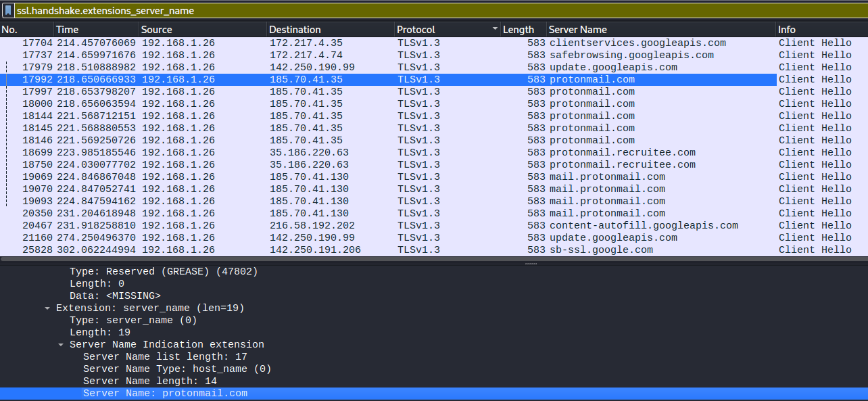This screenshot has width=868, height=401.
Task: Click the highlighted Server Name: protonmail.com line
Action: point(434,393)
